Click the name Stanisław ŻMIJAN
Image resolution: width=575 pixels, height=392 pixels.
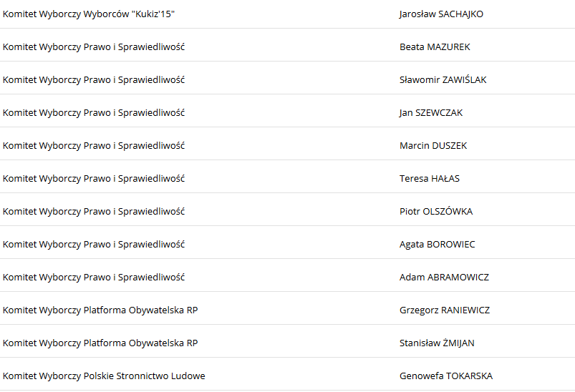click(437, 343)
